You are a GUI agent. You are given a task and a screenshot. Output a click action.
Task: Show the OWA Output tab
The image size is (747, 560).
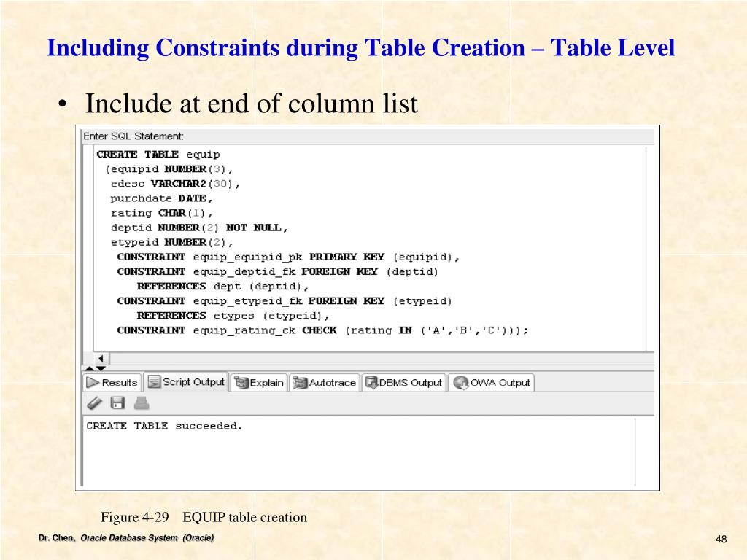492,382
